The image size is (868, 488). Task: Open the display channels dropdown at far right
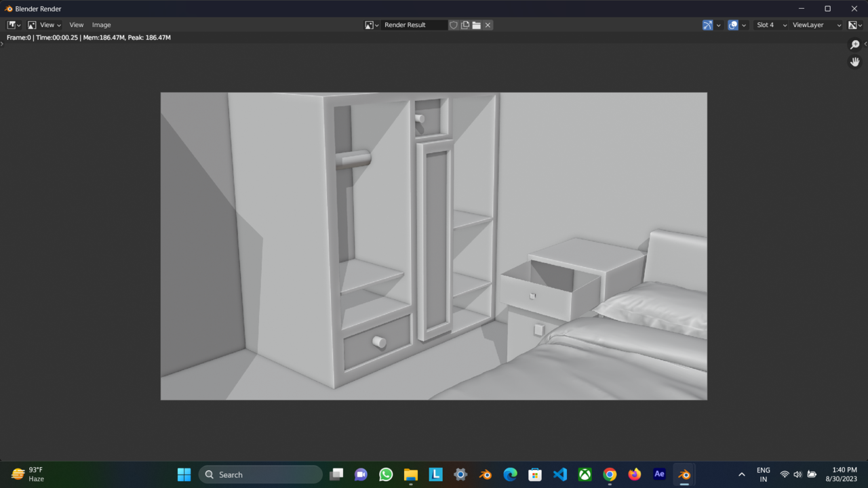[x=853, y=24]
